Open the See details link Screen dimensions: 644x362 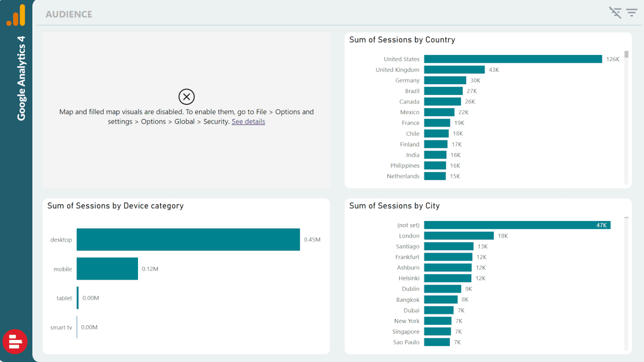coord(248,122)
